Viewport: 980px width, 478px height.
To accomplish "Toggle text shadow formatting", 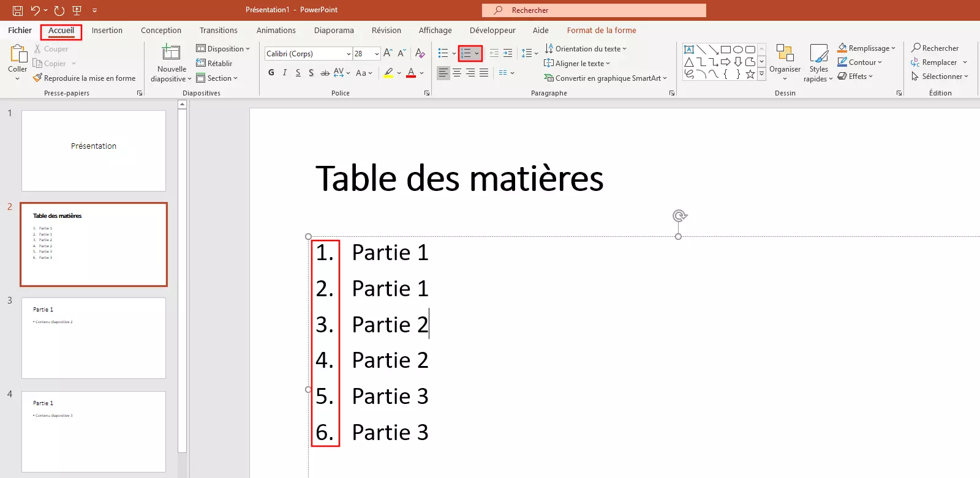I will click(311, 73).
